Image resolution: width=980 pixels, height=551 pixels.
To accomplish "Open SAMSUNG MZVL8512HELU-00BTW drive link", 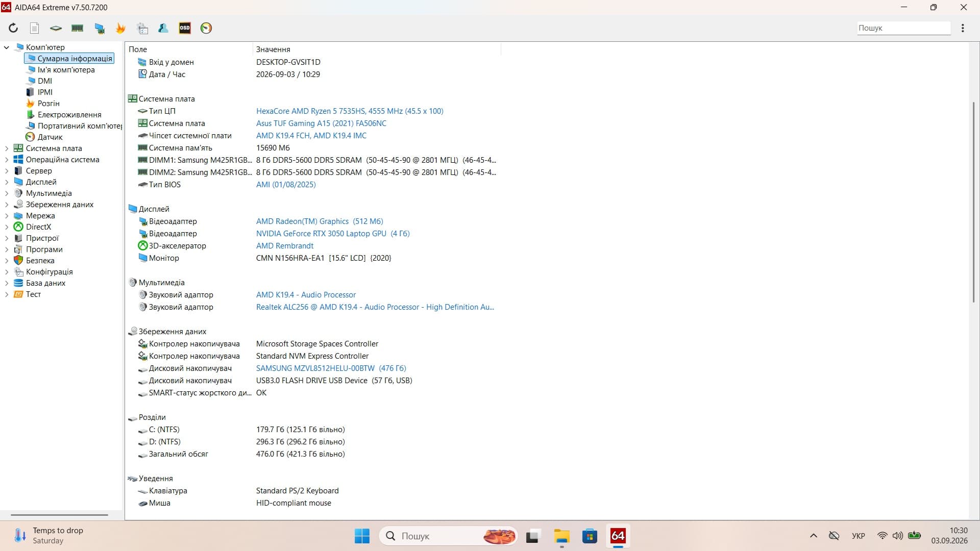I will click(x=331, y=368).
